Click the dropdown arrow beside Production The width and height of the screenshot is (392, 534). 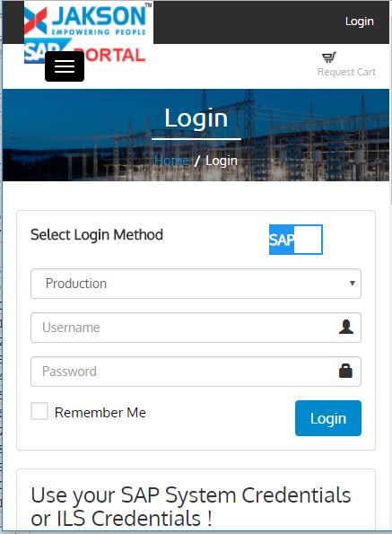click(x=353, y=284)
